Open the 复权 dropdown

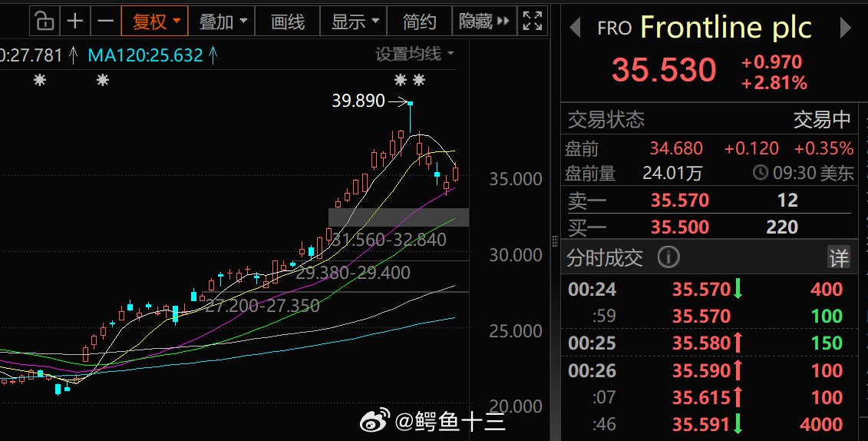[154, 22]
